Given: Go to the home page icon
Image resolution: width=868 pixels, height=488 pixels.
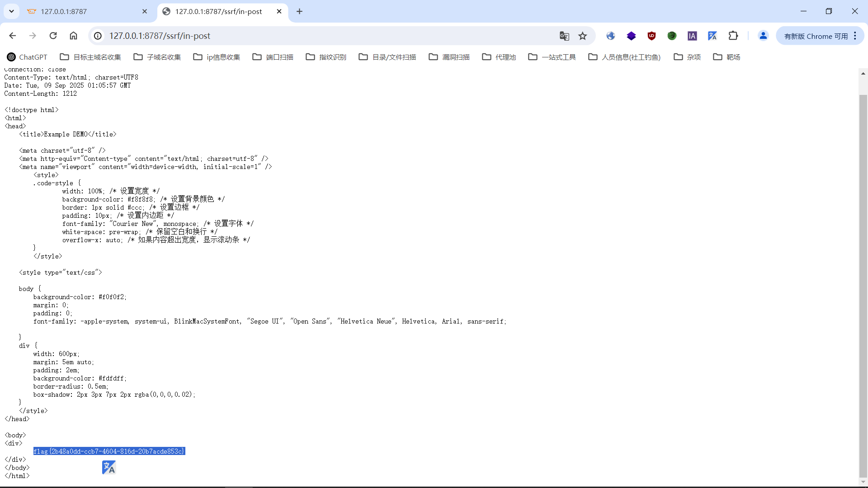Looking at the screenshot, I should [73, 36].
